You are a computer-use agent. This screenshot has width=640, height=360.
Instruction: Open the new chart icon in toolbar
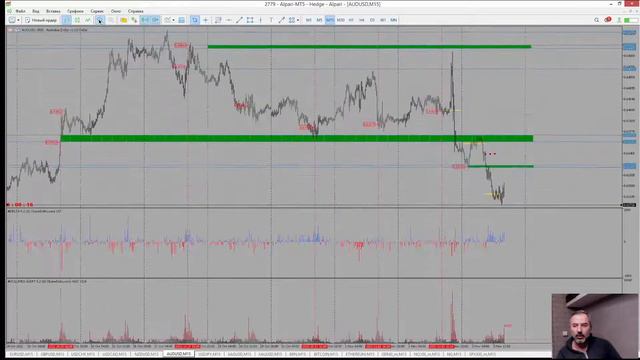tap(12, 20)
